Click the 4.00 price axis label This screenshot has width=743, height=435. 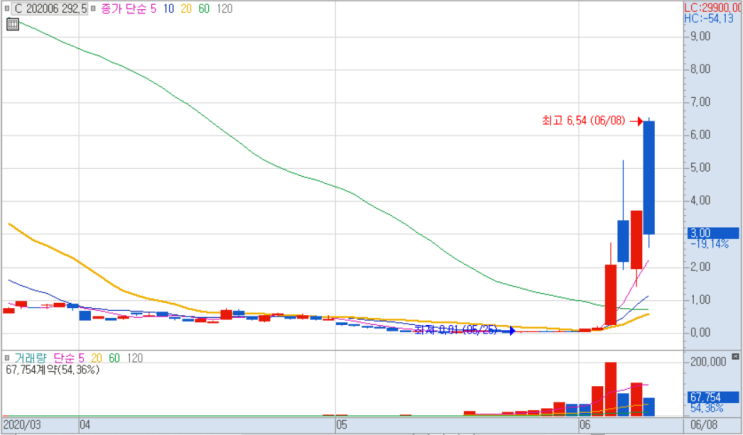pos(700,200)
